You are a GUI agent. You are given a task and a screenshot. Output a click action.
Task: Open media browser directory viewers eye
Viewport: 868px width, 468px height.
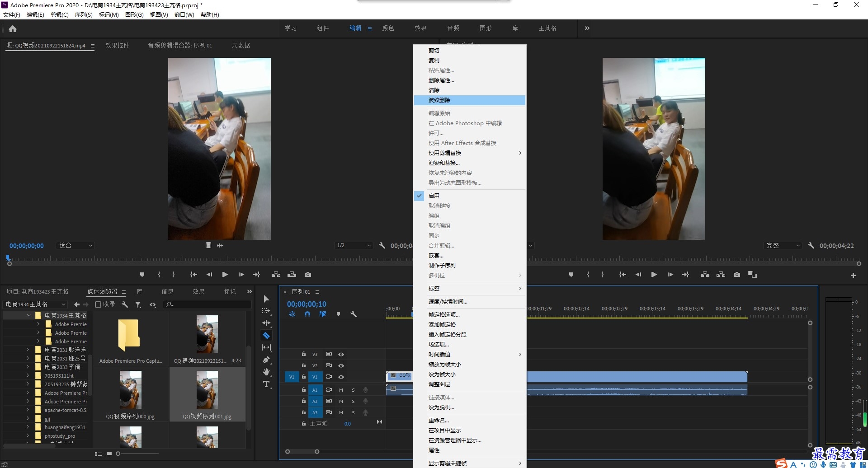click(153, 305)
